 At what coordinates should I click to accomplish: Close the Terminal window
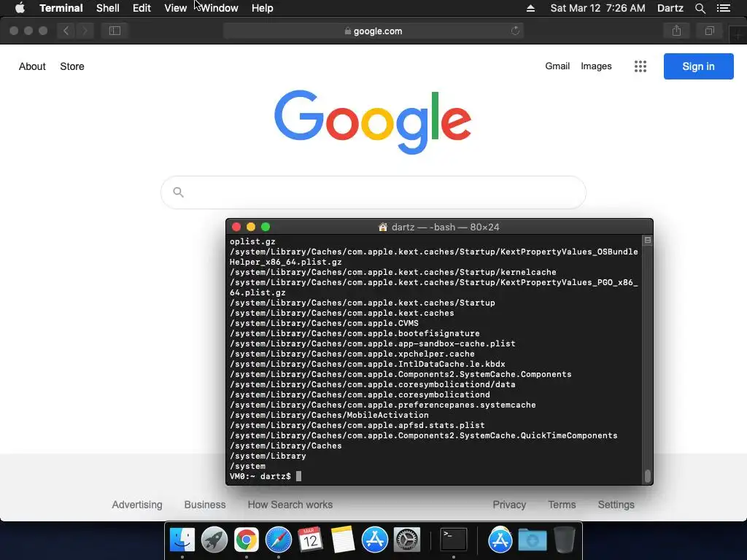236,227
